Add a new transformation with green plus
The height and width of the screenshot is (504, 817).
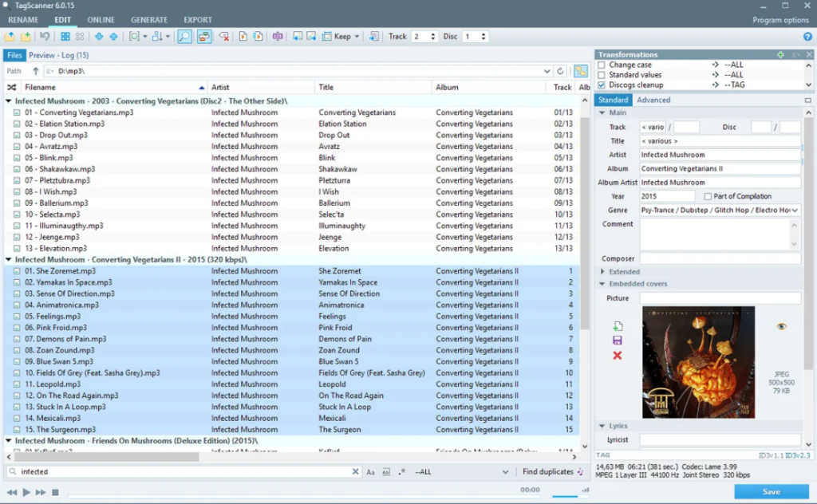coord(780,55)
